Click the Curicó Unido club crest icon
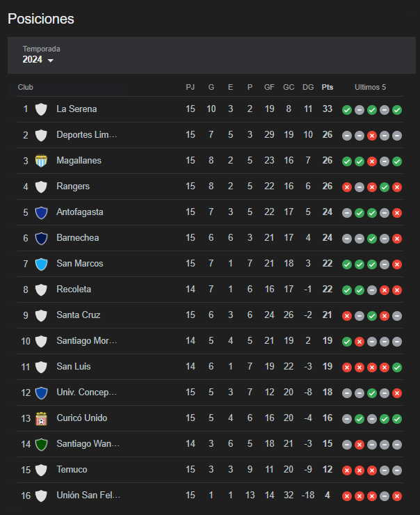This screenshot has width=420, height=515. [41, 418]
